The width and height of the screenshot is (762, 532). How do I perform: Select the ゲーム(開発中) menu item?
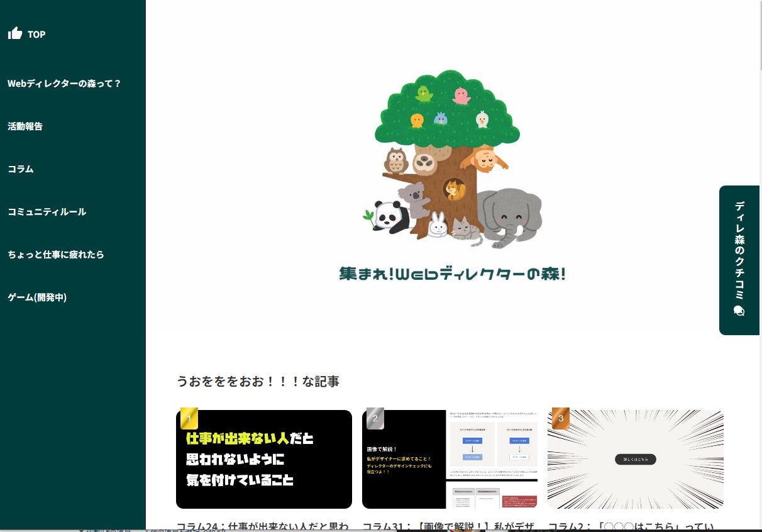click(x=37, y=297)
